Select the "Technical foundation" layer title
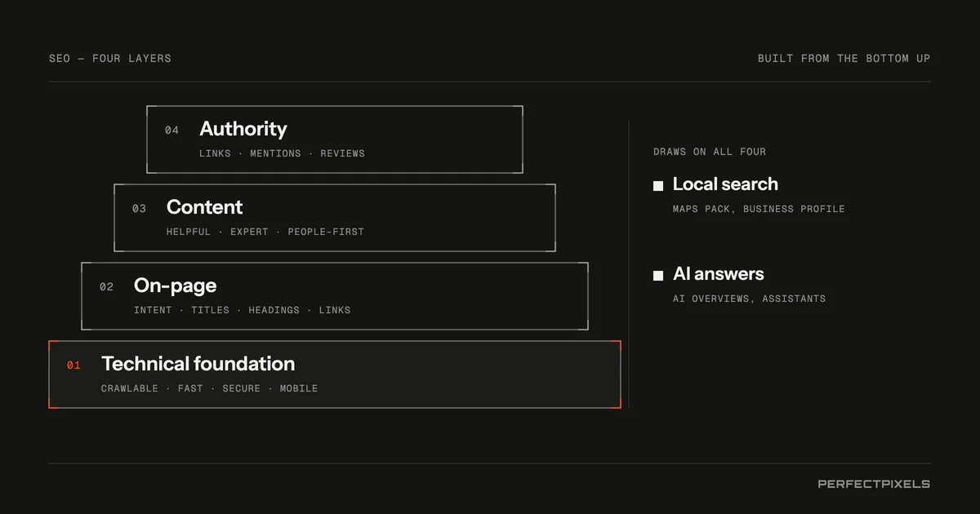The height and width of the screenshot is (514, 980). coord(198,364)
